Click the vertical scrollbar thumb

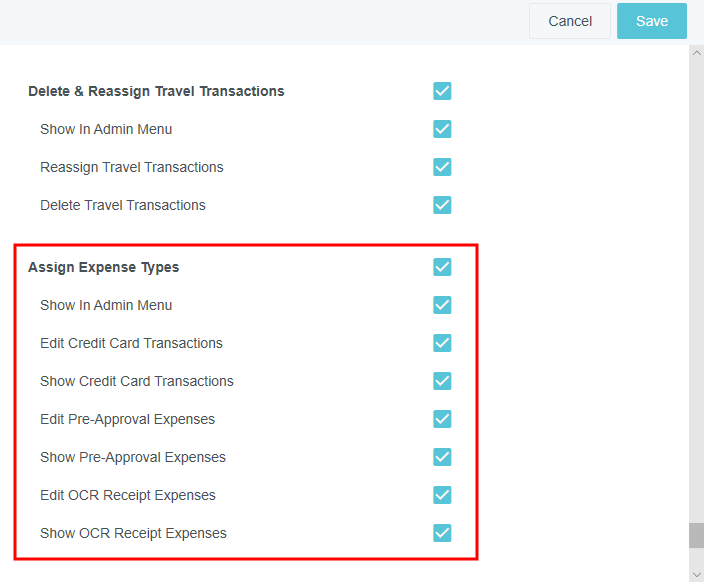pyautogui.click(x=696, y=535)
